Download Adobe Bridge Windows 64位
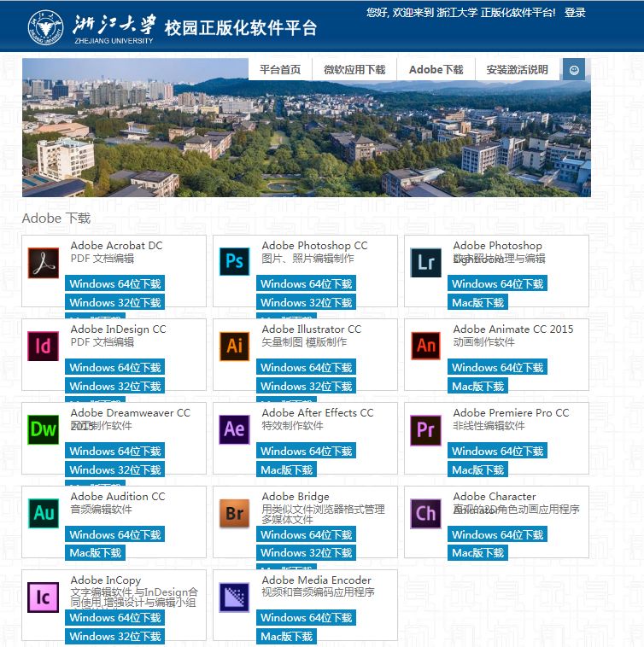The image size is (644, 647). point(307,534)
